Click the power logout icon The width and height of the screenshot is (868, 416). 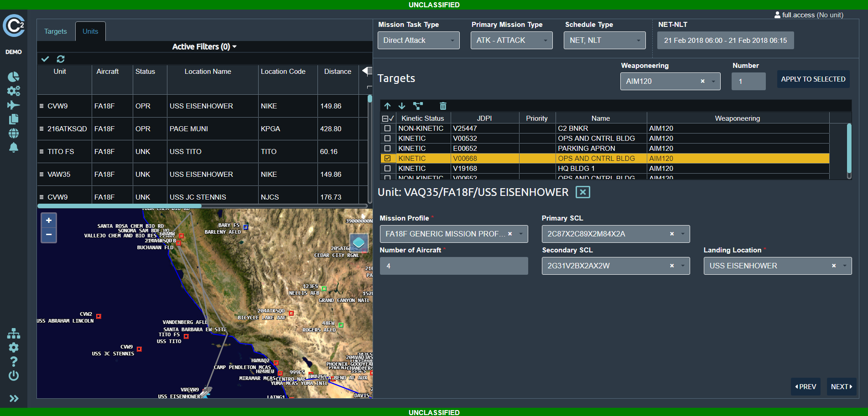point(14,375)
